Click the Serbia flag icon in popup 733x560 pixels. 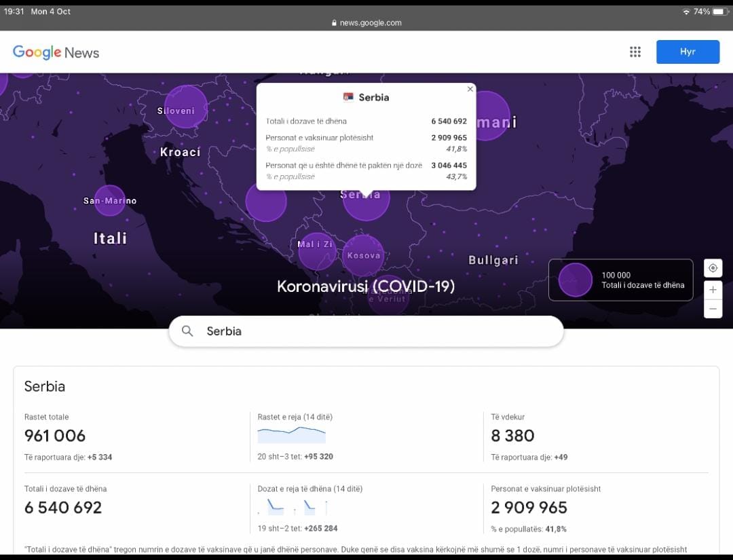[349, 97]
